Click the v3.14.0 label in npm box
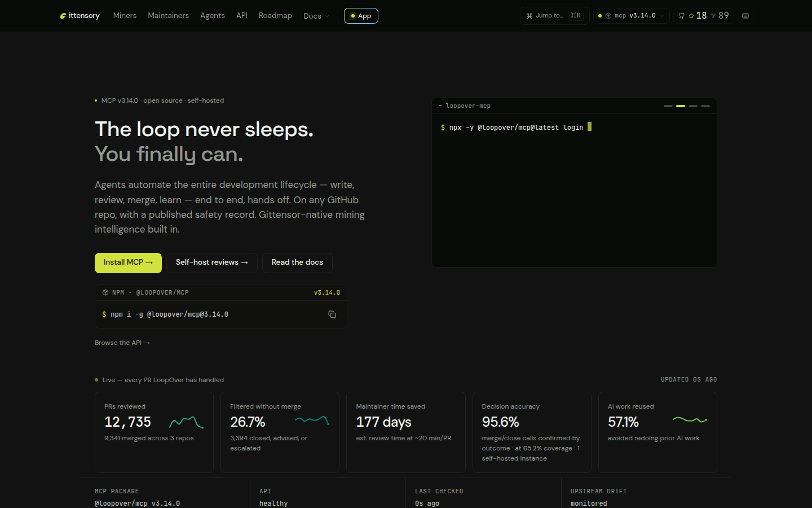The width and height of the screenshot is (812, 508). 327,292
